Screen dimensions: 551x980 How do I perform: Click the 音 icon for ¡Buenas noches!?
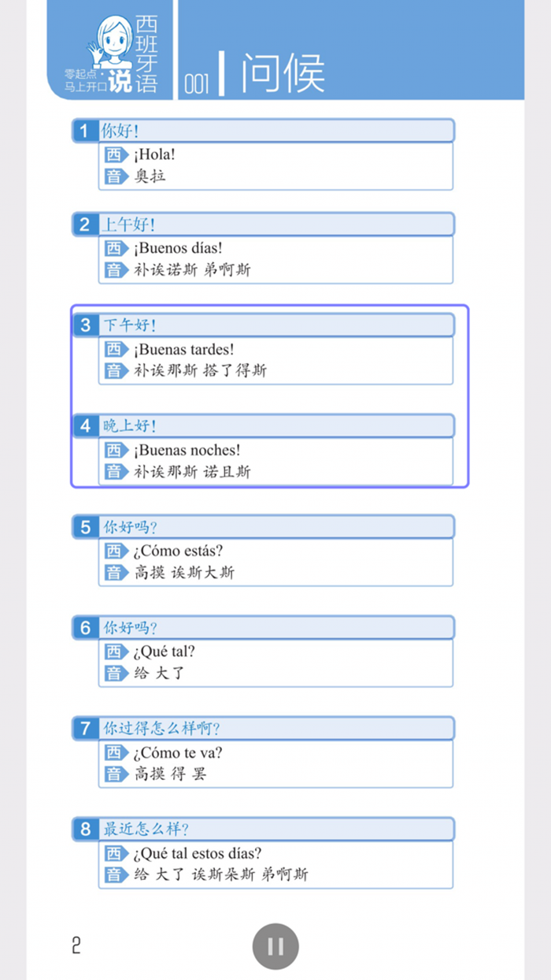point(113,471)
